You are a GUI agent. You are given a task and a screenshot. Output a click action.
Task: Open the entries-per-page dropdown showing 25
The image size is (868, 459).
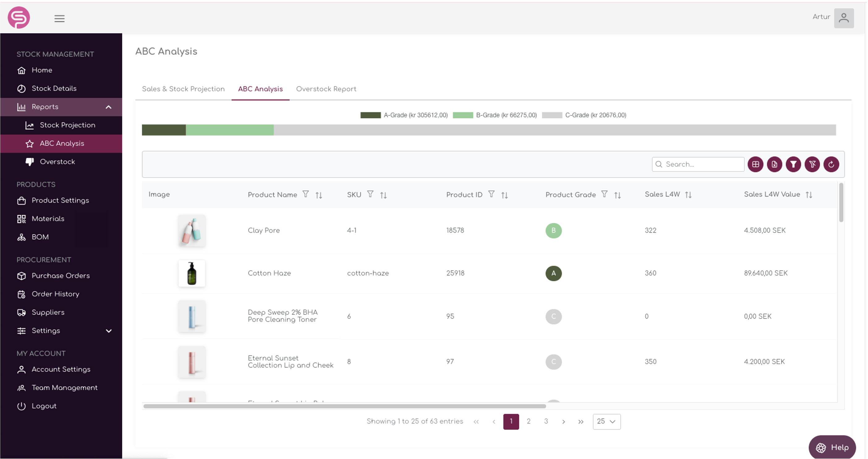(x=606, y=422)
